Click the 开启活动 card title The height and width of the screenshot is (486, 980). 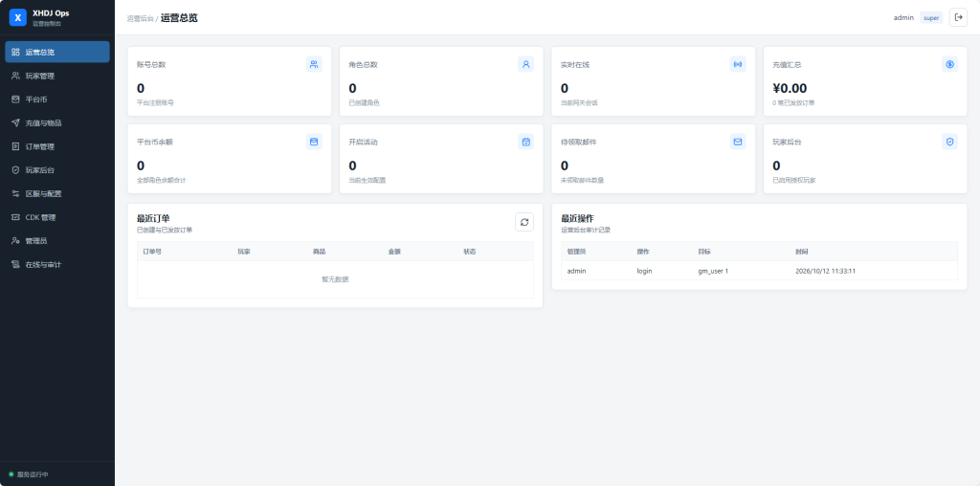[x=363, y=142]
